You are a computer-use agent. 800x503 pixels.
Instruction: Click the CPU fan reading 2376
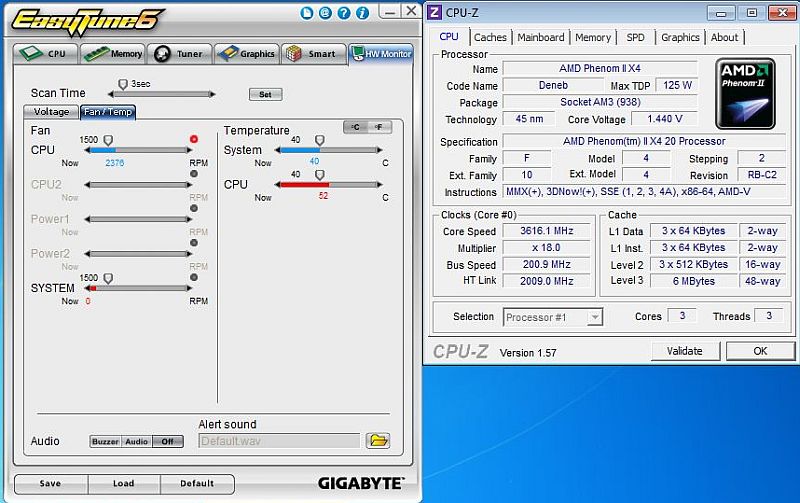coord(115,163)
